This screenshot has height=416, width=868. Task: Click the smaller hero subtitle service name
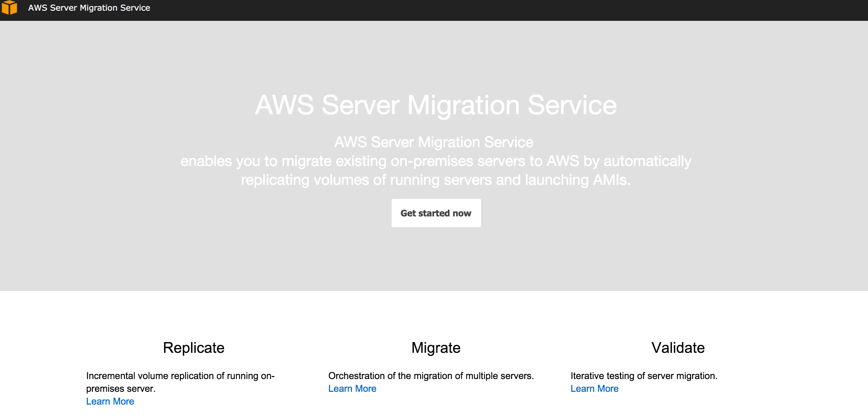pyautogui.click(x=434, y=142)
